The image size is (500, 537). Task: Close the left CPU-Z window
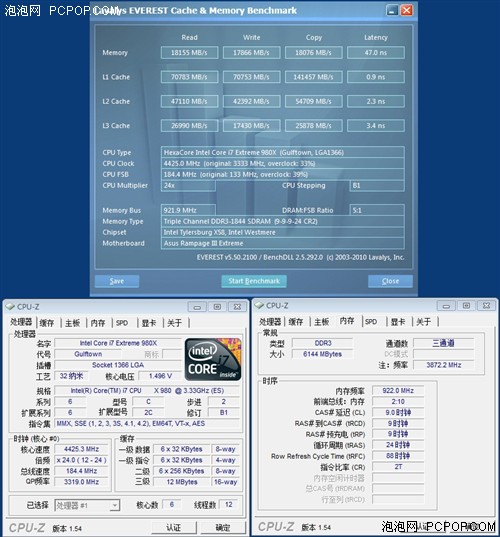pyautogui.click(x=237, y=307)
